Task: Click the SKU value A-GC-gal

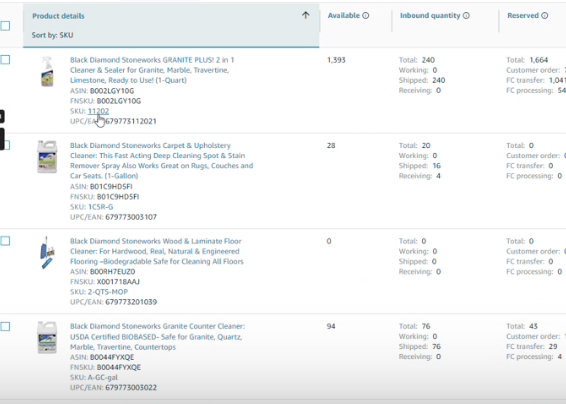Action: pyautogui.click(x=103, y=377)
